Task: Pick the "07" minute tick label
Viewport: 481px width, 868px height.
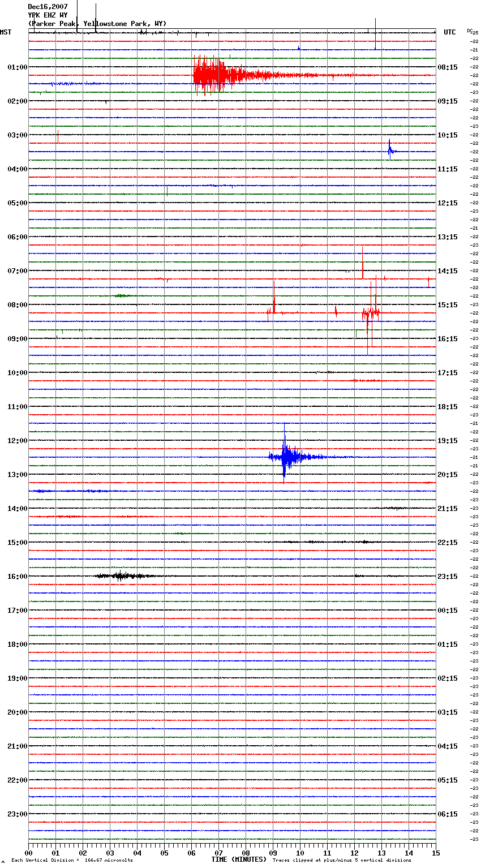Action: click(218, 853)
